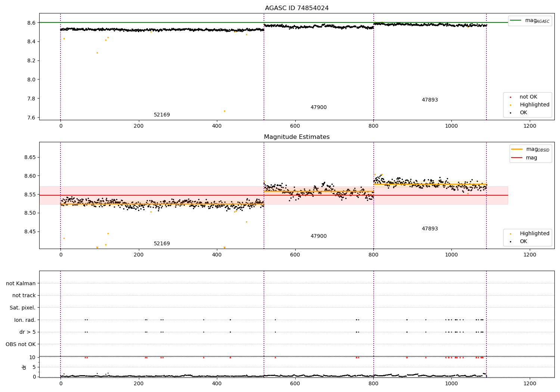The width and height of the screenshot is (560, 392).
Task: Click the orange outlier point near magnitude 7.67
Action: pyautogui.click(x=224, y=111)
